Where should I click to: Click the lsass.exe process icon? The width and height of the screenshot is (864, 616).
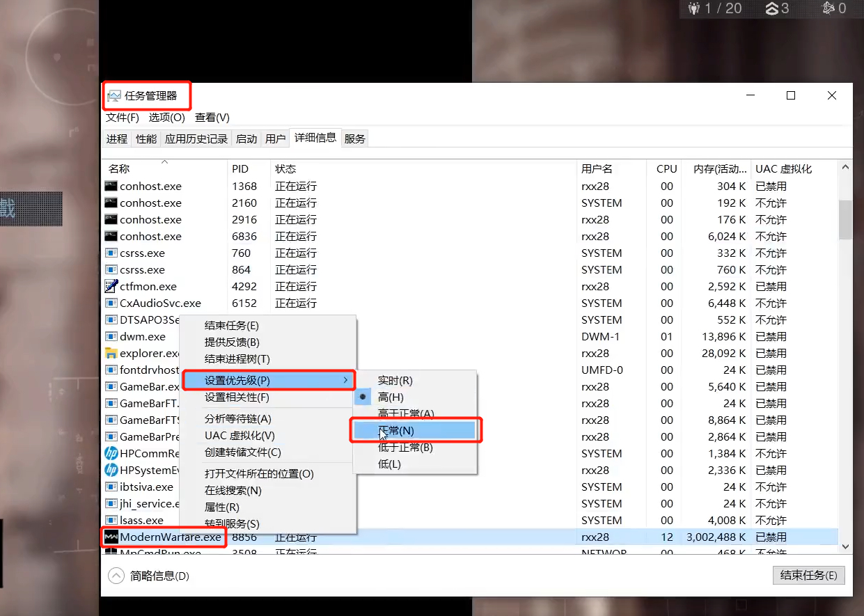pos(111,520)
